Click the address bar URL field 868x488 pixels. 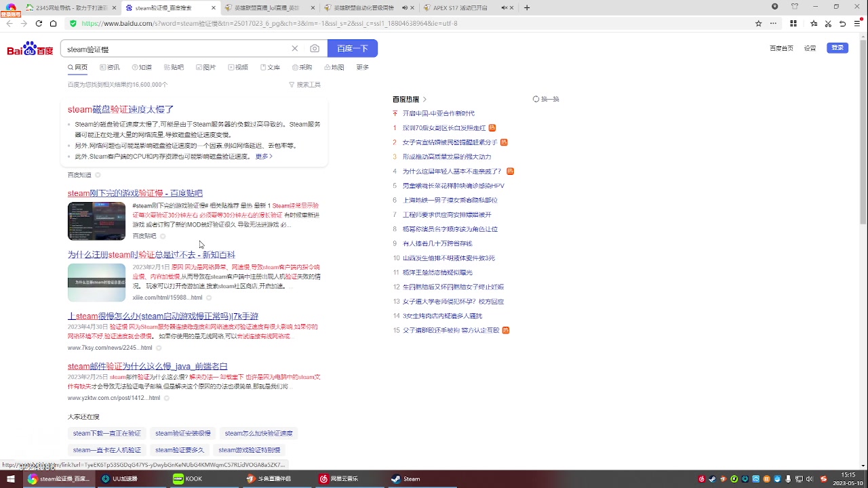pos(407,23)
